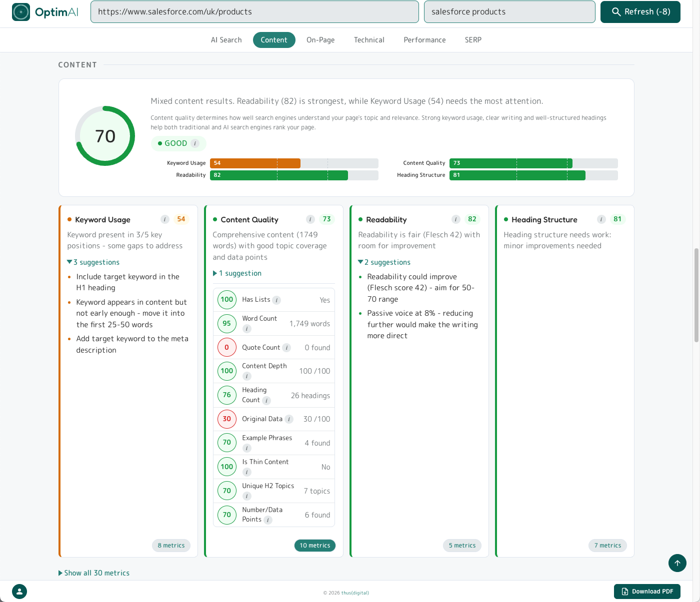
Task: Switch to the SERP tab
Action: [x=473, y=40]
